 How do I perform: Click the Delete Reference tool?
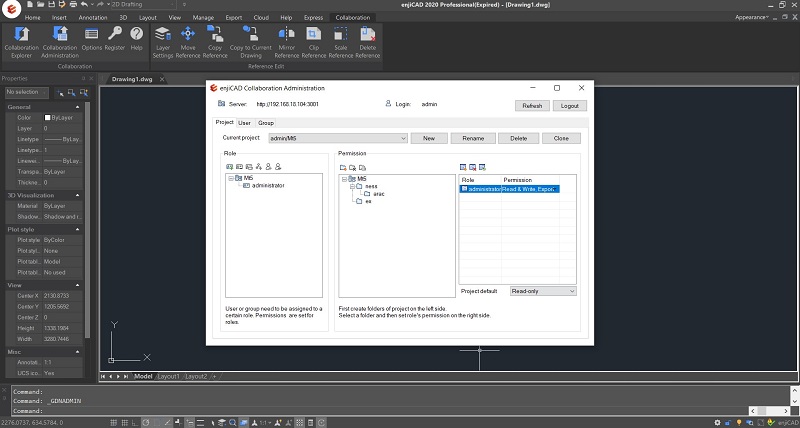tap(367, 42)
